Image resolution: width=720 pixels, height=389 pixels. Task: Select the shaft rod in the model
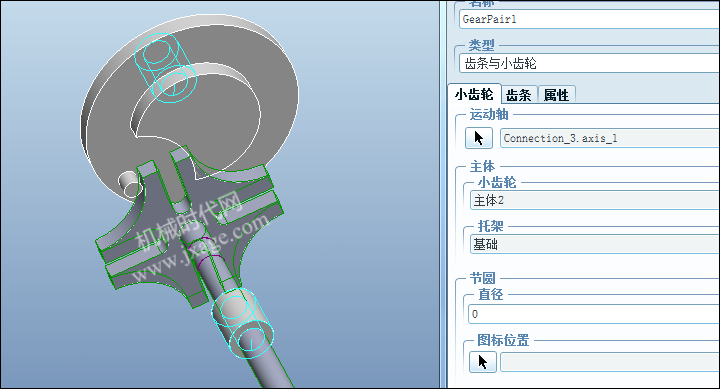(x=271, y=367)
